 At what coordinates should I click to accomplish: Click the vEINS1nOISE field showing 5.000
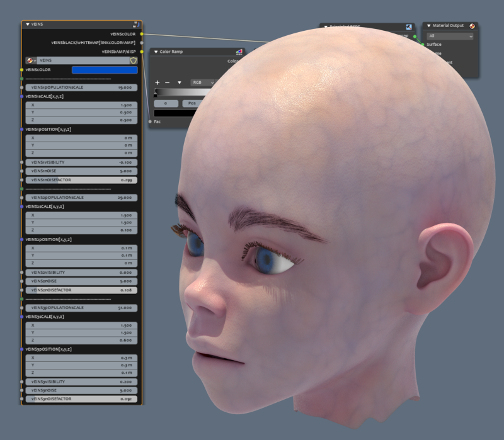pos(81,171)
